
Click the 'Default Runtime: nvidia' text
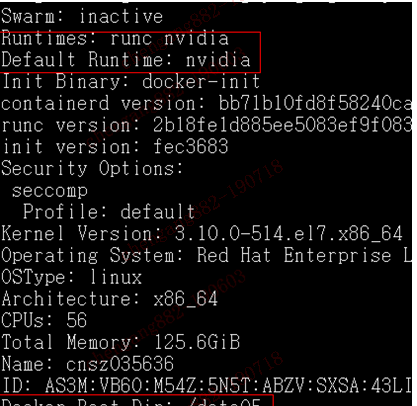pos(126,60)
